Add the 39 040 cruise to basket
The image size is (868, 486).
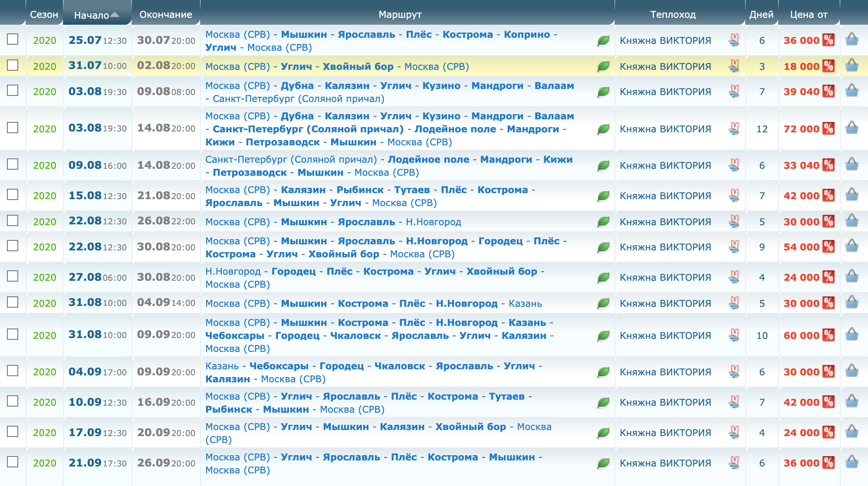tap(852, 91)
